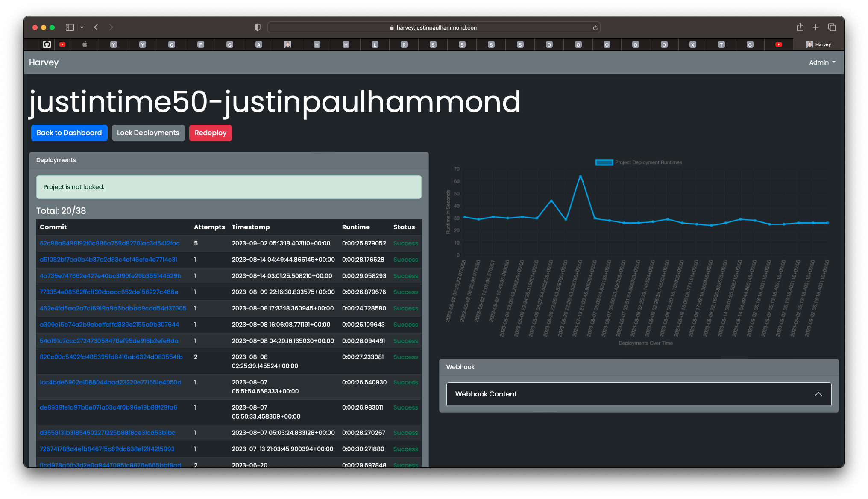Open the pinned Apple tab
The image size is (868, 499).
pos(85,44)
